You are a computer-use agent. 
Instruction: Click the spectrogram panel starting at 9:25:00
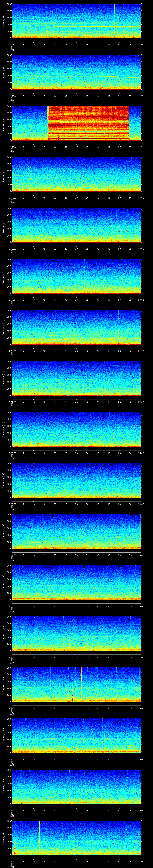76,582
